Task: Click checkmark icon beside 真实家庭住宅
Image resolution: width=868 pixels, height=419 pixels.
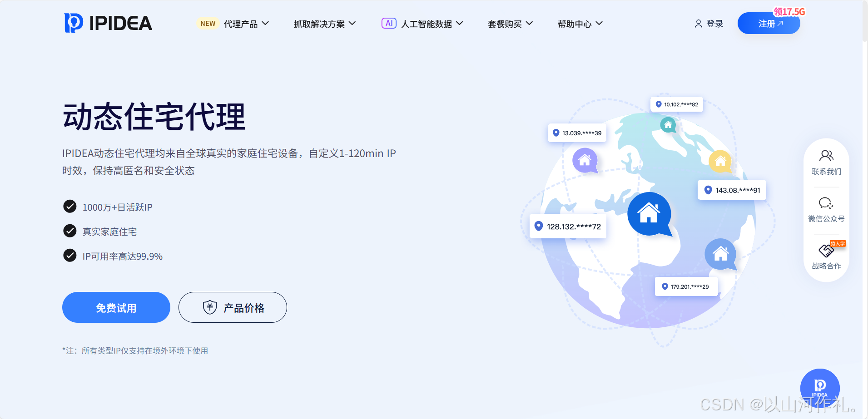Action: click(x=70, y=231)
